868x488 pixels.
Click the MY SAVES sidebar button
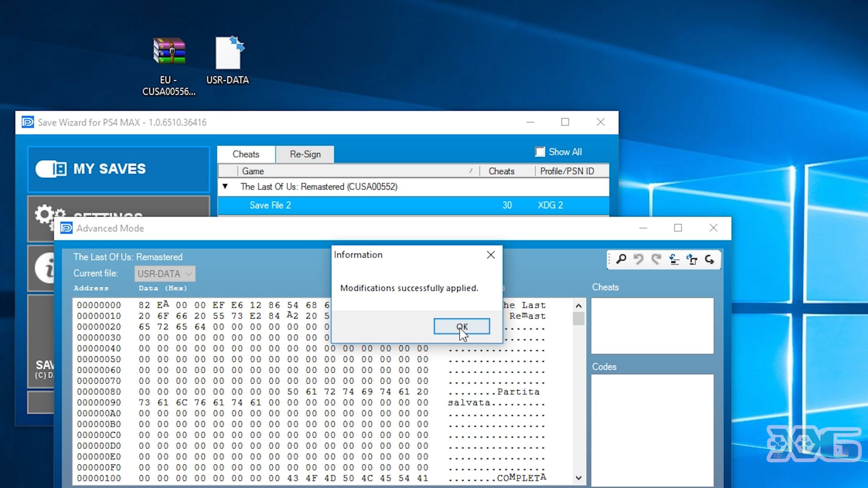pyautogui.click(x=119, y=169)
